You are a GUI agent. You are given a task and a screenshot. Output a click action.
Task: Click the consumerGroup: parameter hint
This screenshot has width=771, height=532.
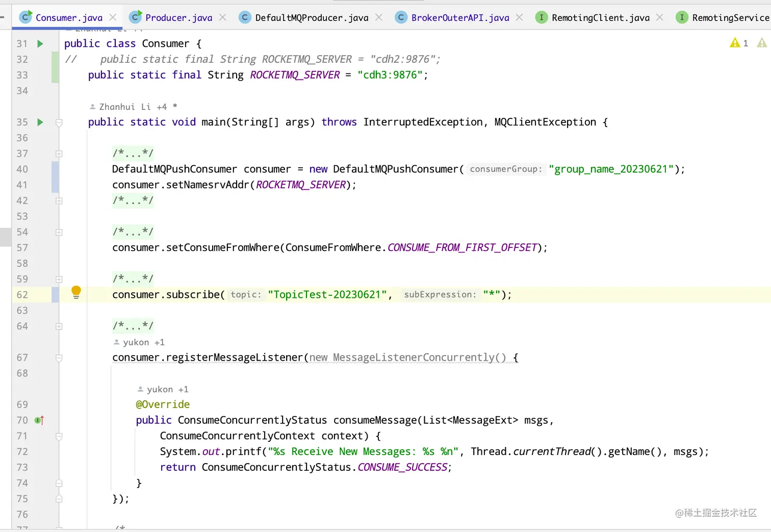pos(506,169)
